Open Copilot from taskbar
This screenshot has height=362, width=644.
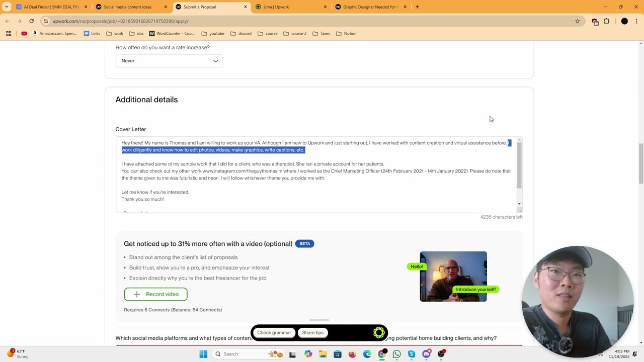[308, 354]
